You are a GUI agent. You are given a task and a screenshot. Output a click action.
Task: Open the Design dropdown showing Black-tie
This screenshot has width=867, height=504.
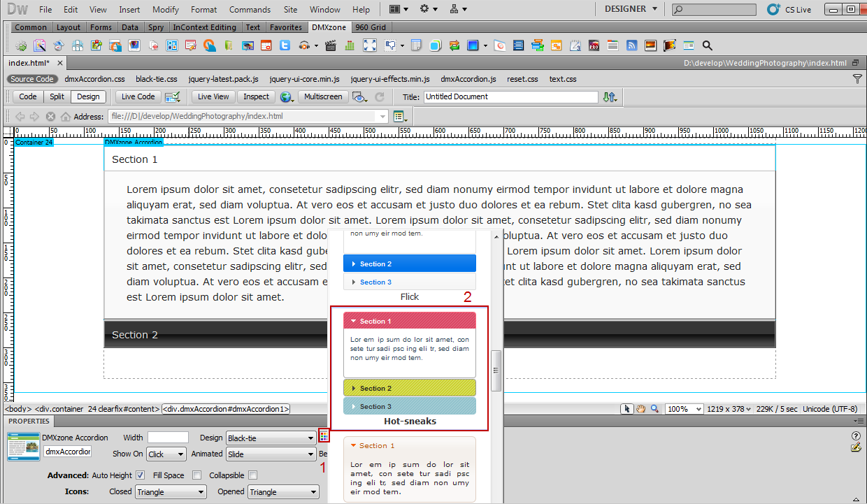pyautogui.click(x=271, y=438)
